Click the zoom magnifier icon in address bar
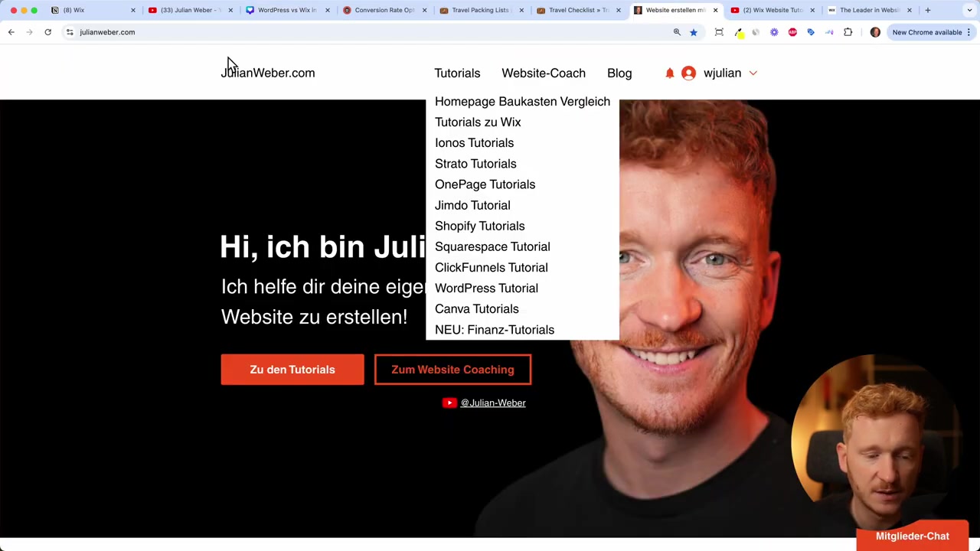The width and height of the screenshot is (980, 551). pyautogui.click(x=677, y=32)
